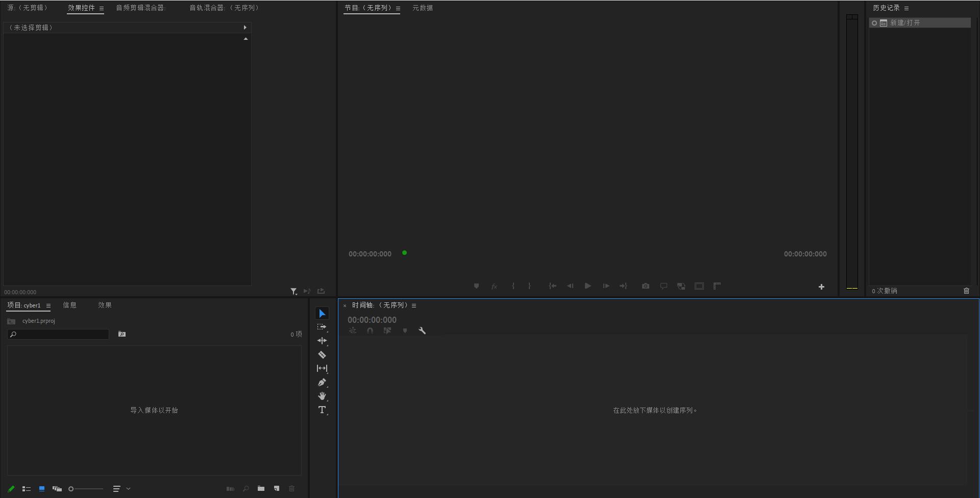The width and height of the screenshot is (980, 498).
Task: Switch project panel to List View
Action: (27, 489)
